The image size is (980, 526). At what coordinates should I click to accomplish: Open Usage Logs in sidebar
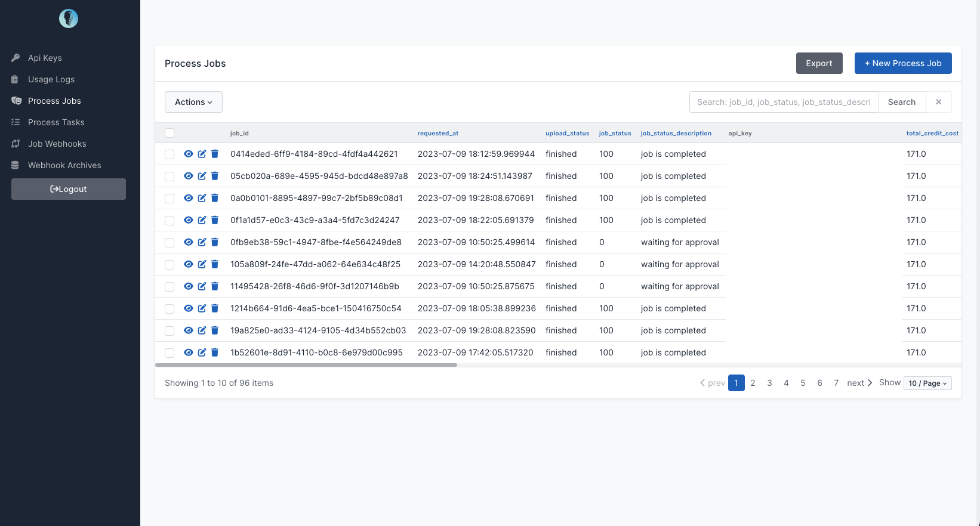[x=51, y=79]
